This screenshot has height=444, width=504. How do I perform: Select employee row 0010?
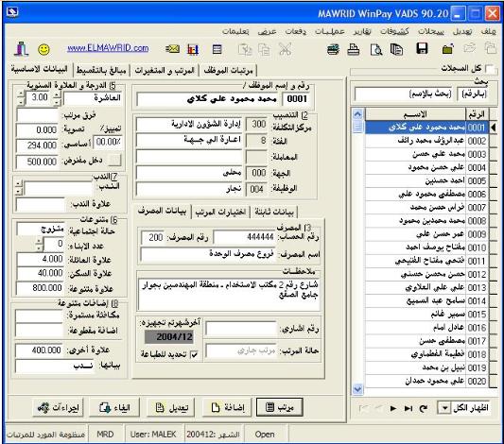(426, 248)
